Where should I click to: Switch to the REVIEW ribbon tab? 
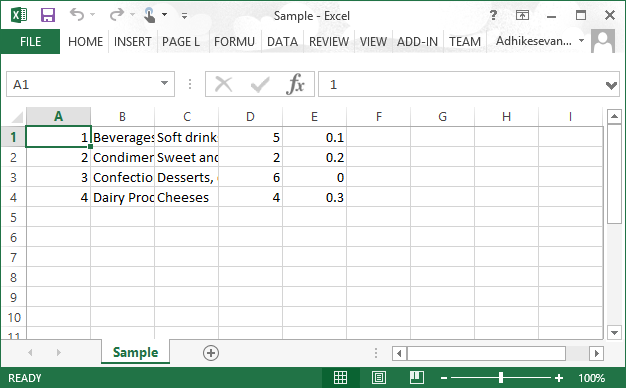coord(329,42)
